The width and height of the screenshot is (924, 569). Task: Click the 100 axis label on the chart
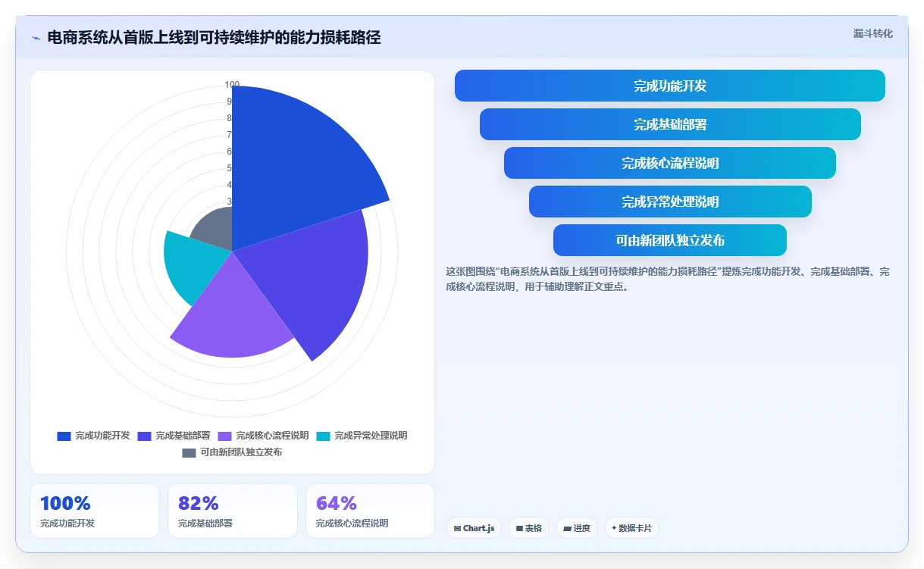(232, 85)
